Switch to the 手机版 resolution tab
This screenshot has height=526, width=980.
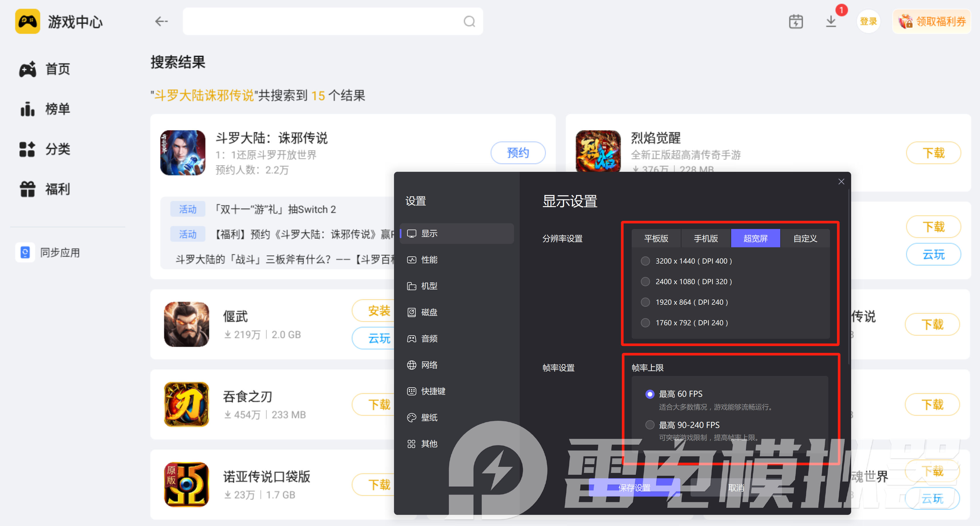706,238
